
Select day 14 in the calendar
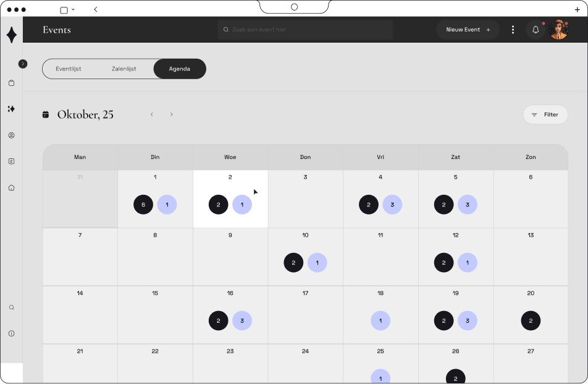tap(80, 315)
